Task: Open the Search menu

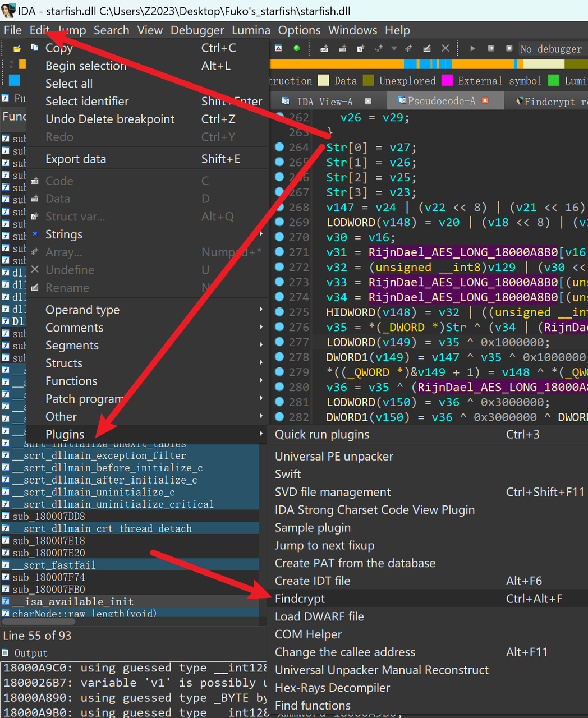Action: pyautogui.click(x=111, y=30)
